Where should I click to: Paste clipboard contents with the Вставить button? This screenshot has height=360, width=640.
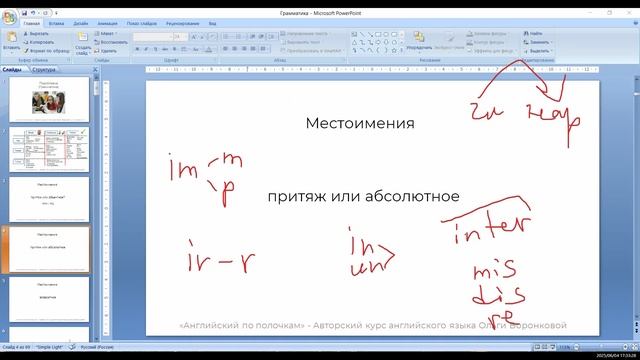11,42
